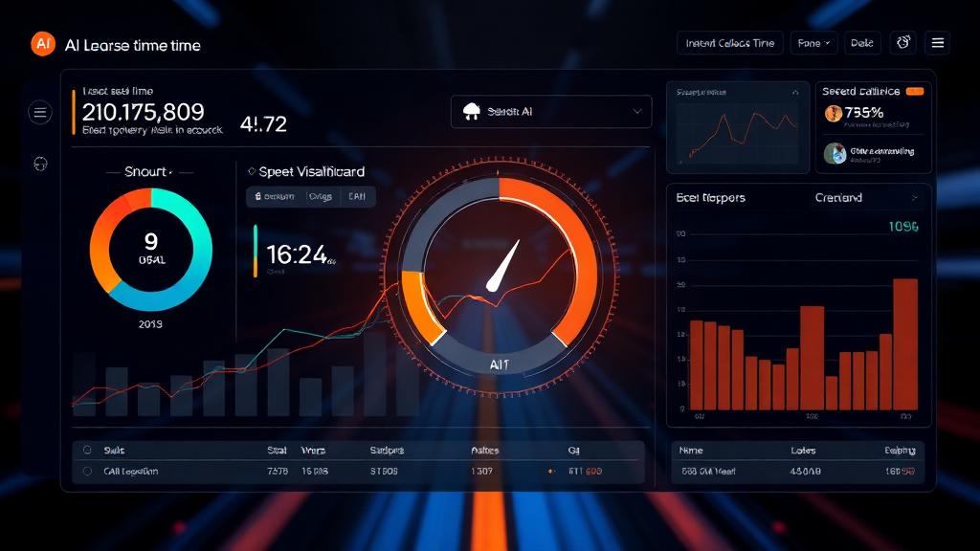
Task: Click the Bcel Roppers heading
Action: [711, 197]
